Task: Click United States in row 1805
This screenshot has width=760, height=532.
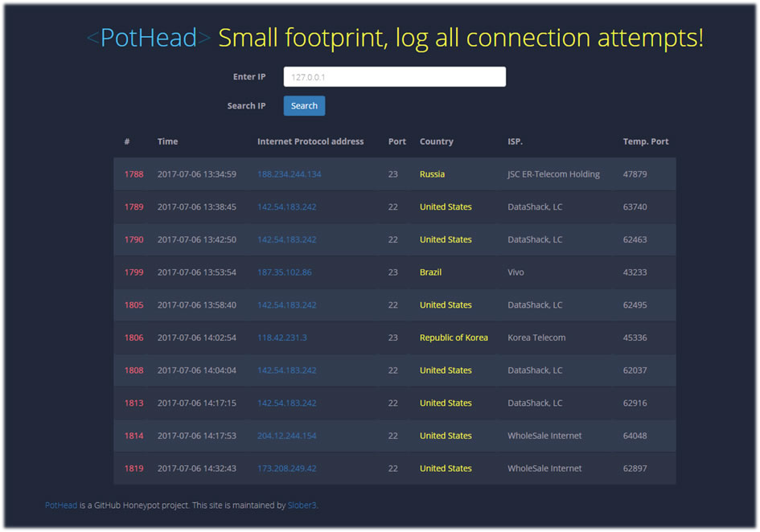Action: click(x=446, y=305)
